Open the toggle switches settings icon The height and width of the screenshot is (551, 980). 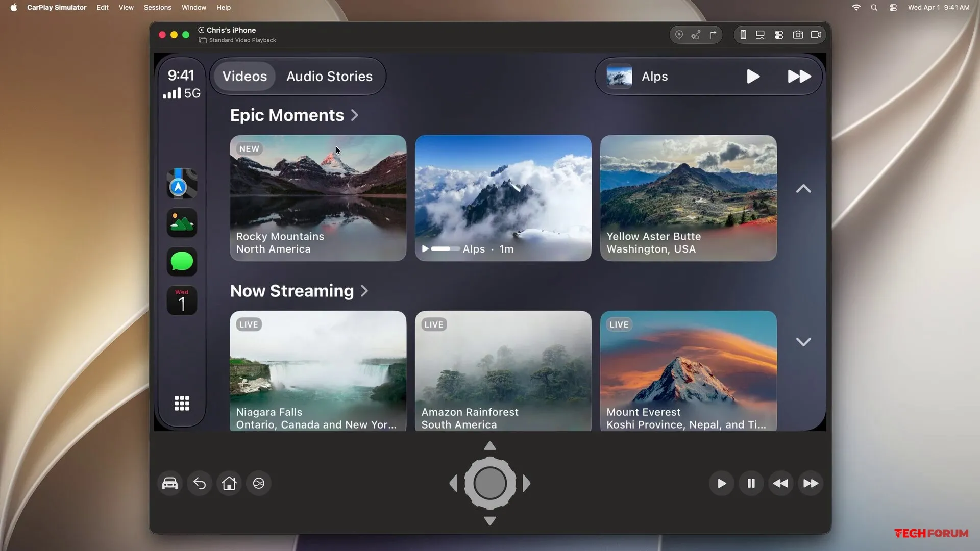click(x=779, y=35)
